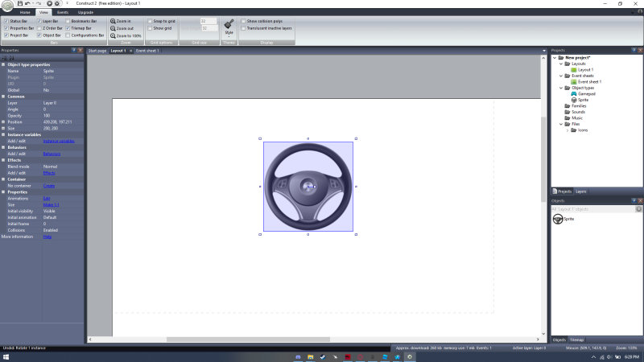Select the Sprite thumbnail in Objects panel
Screen dimensions: 644x362
(558, 219)
